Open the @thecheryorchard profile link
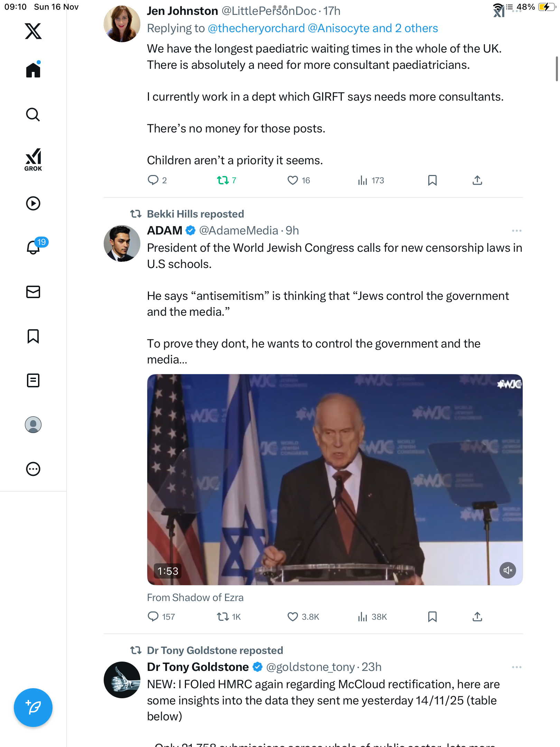The image size is (560, 747). (256, 28)
